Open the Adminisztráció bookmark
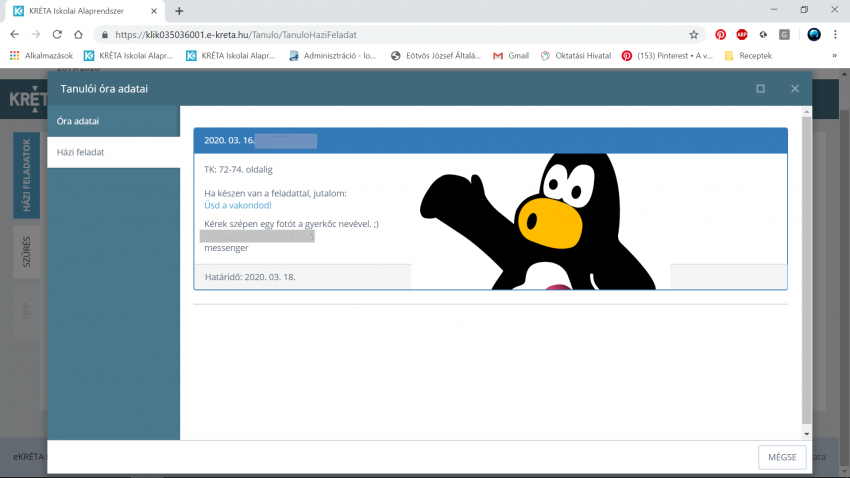Viewport: 850px width, 478px height. [x=332, y=56]
